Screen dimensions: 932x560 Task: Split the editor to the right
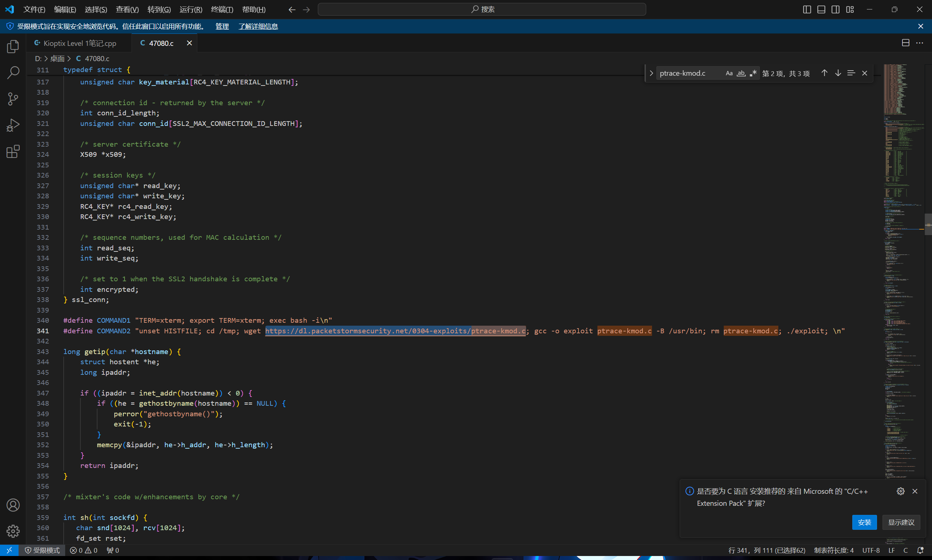click(x=905, y=43)
